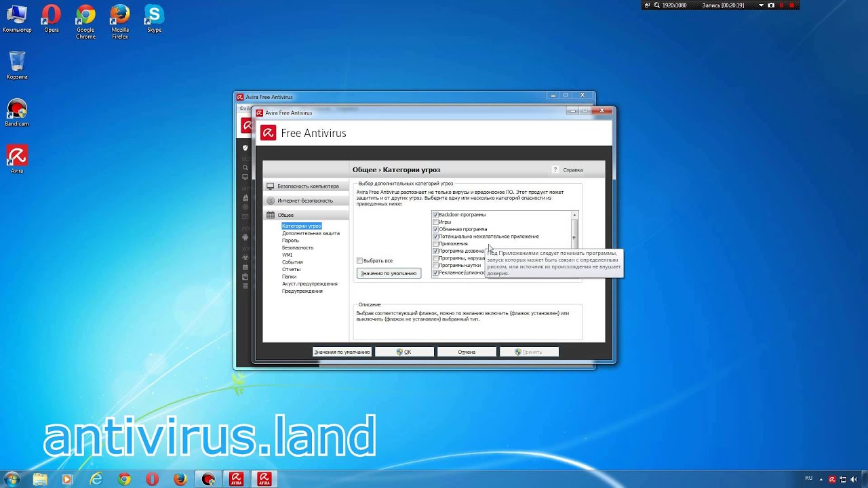The height and width of the screenshot is (488, 868).
Task: Expand the Безопасность компьютера section
Action: click(x=307, y=186)
